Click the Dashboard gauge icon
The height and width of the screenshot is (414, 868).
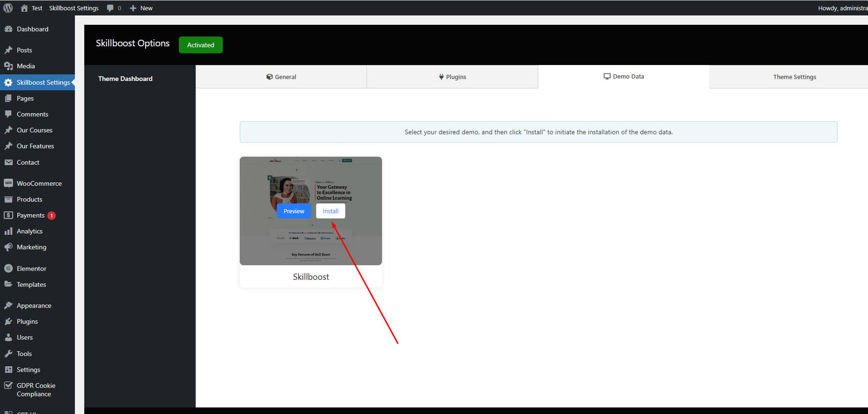(8, 29)
